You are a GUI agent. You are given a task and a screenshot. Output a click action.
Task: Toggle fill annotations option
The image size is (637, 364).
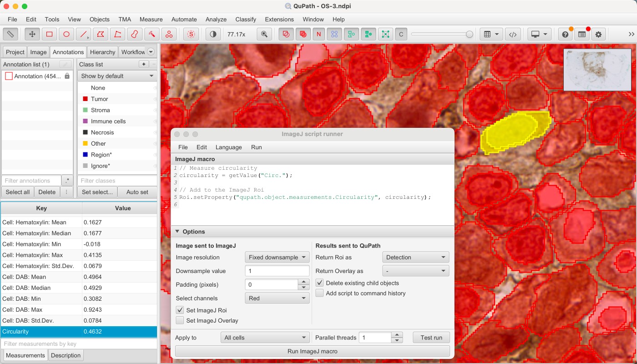pyautogui.click(x=303, y=34)
